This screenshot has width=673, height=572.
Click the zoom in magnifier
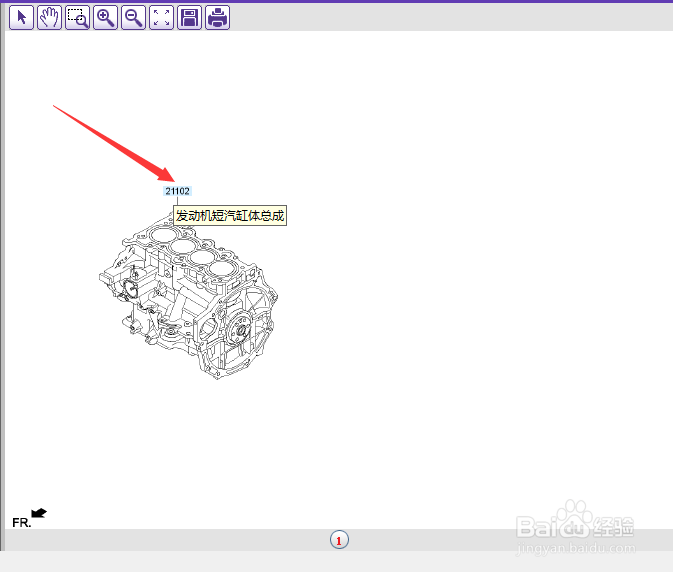click(x=106, y=18)
